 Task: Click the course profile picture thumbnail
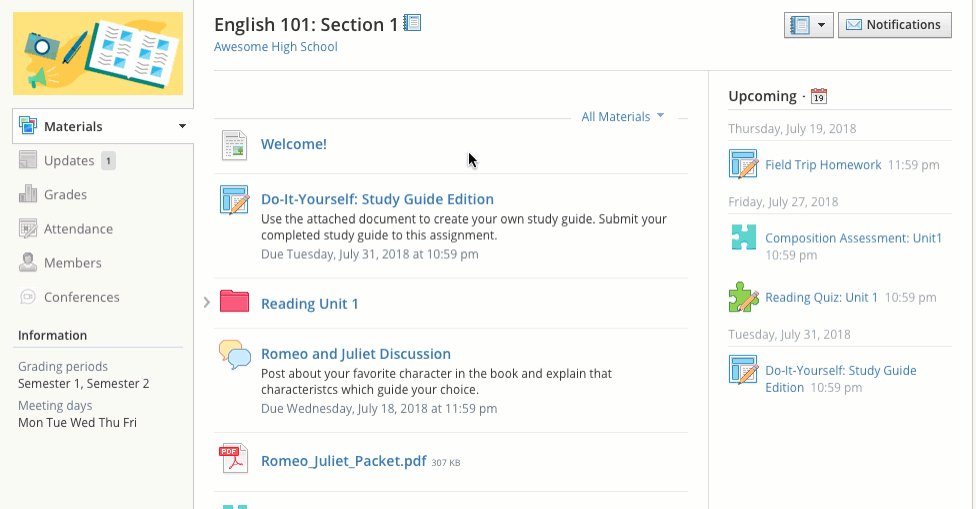coord(97,54)
